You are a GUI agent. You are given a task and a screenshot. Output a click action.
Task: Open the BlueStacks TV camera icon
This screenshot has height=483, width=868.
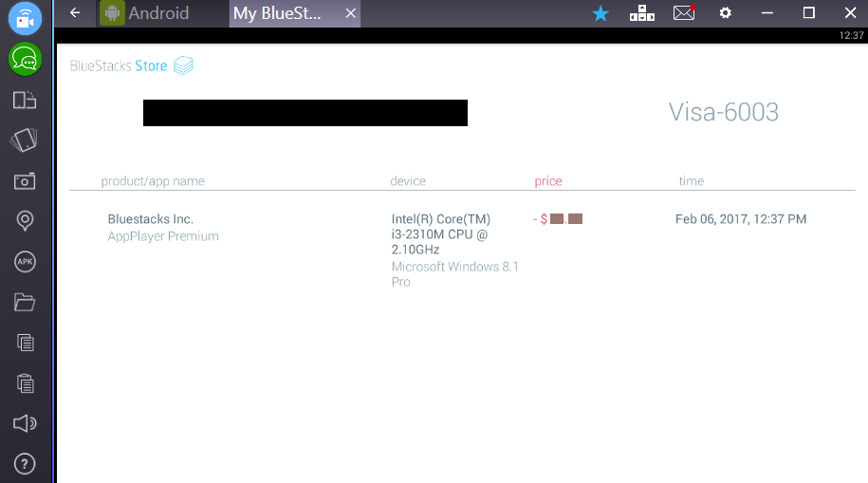pyautogui.click(x=25, y=18)
